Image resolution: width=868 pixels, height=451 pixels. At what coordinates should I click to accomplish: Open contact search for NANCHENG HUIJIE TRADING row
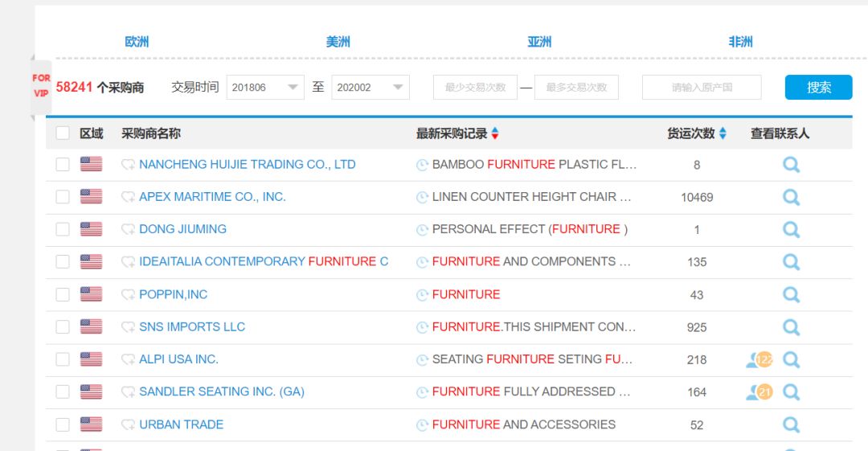pos(791,165)
